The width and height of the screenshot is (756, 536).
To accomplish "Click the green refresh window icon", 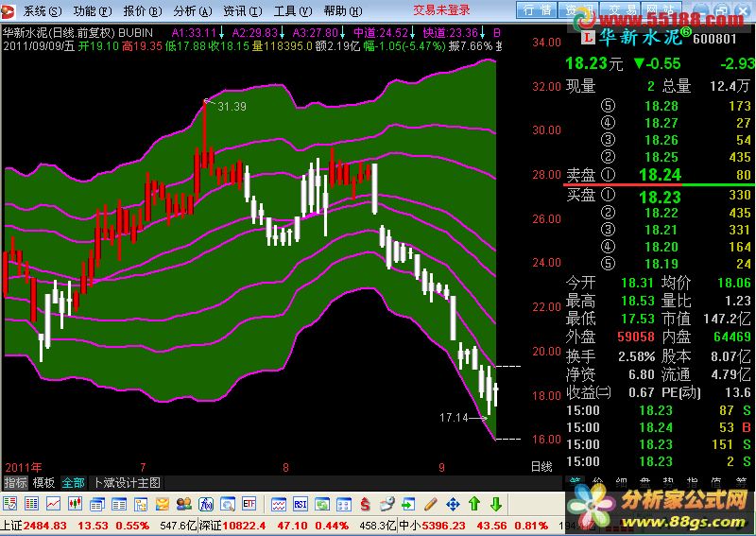I will 322,504.
